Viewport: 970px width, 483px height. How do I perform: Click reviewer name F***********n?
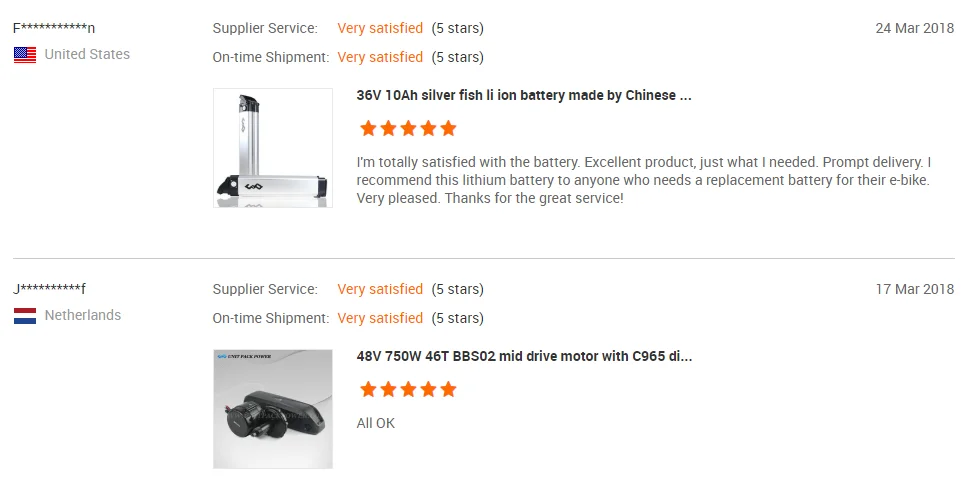pos(54,28)
